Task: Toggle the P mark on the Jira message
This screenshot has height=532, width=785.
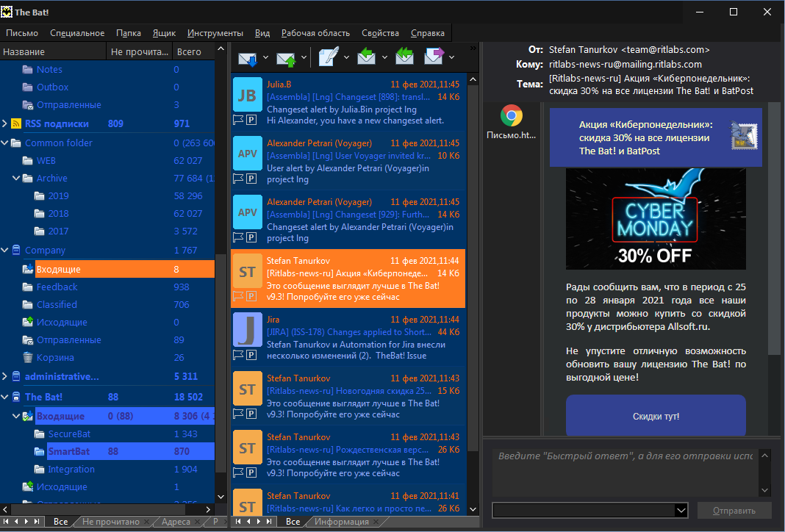Action: pos(251,355)
